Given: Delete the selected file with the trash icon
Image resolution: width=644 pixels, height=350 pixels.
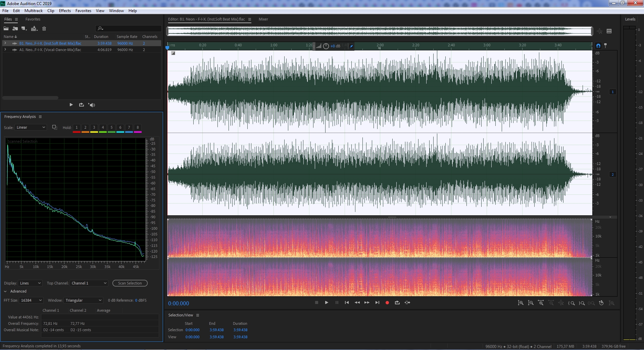Looking at the screenshot, I should [x=44, y=29].
